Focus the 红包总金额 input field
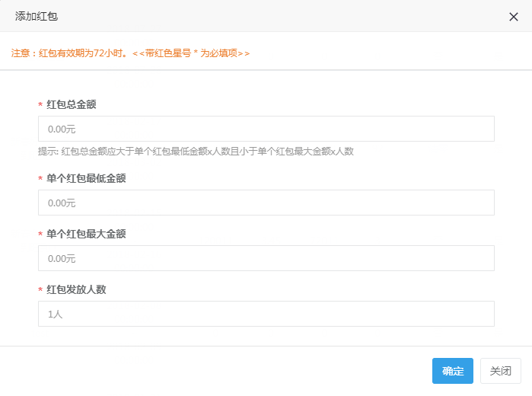The width and height of the screenshot is (532, 396). (x=266, y=129)
